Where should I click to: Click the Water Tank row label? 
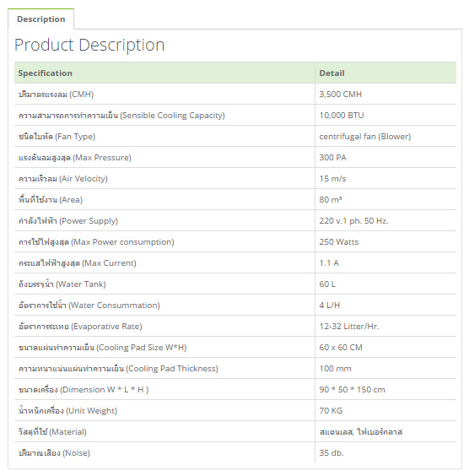62,284
